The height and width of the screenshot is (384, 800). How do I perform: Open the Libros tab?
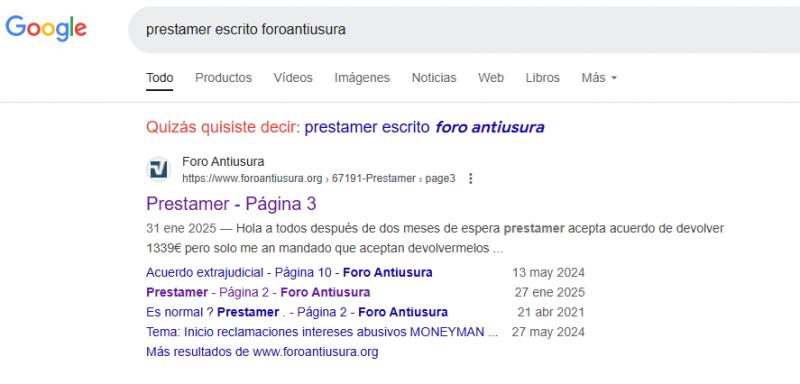pyautogui.click(x=542, y=78)
